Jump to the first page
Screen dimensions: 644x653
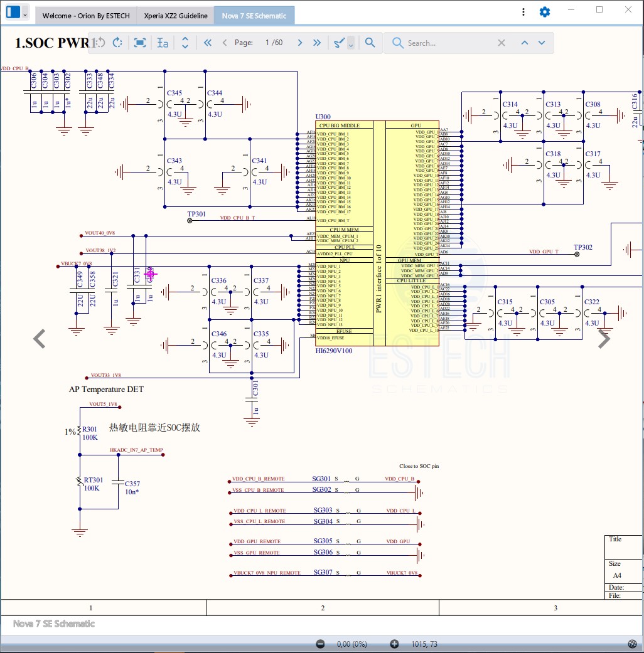point(208,43)
